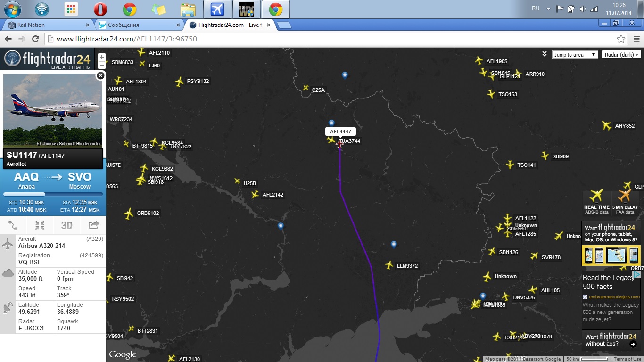Click the mobile apps promo banner
The height and width of the screenshot is (362, 644).
611,244
